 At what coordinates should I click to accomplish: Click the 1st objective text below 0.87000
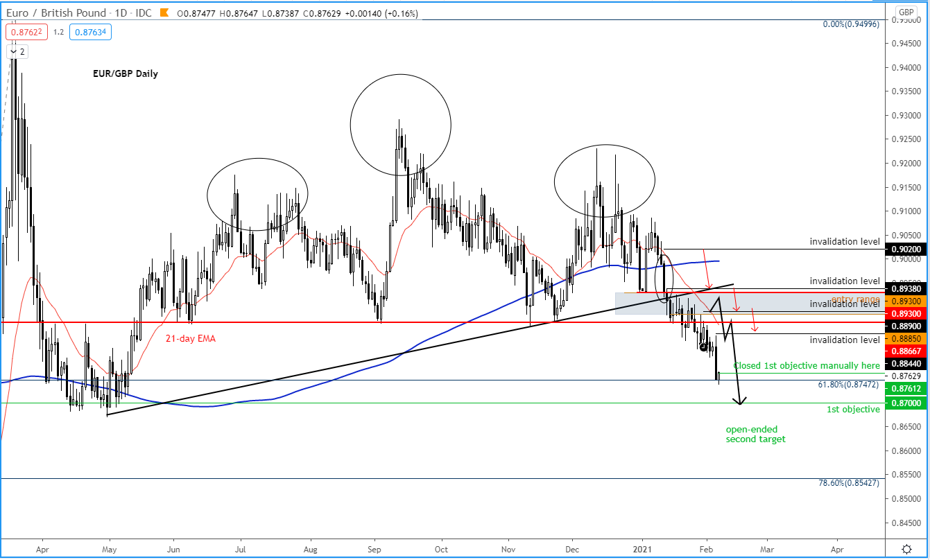click(853, 409)
